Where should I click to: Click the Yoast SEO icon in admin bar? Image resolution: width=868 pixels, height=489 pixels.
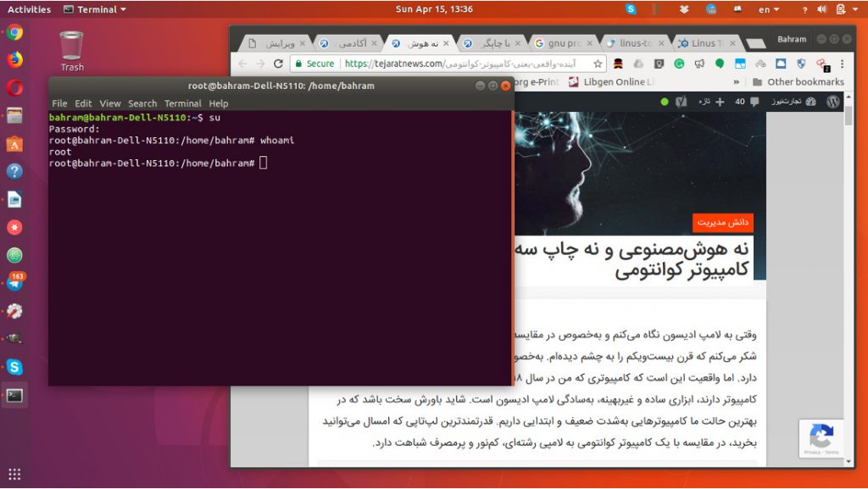pyautogui.click(x=682, y=102)
